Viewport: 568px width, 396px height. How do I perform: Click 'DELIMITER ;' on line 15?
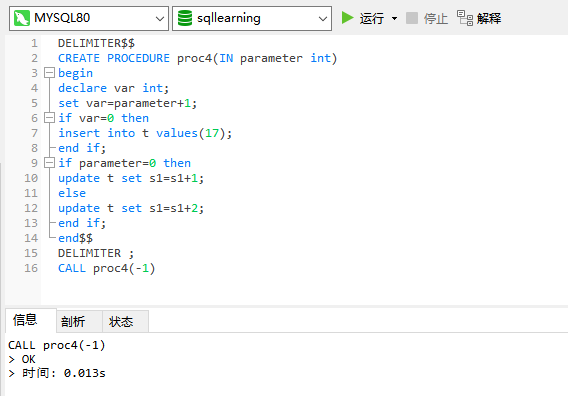click(x=96, y=253)
